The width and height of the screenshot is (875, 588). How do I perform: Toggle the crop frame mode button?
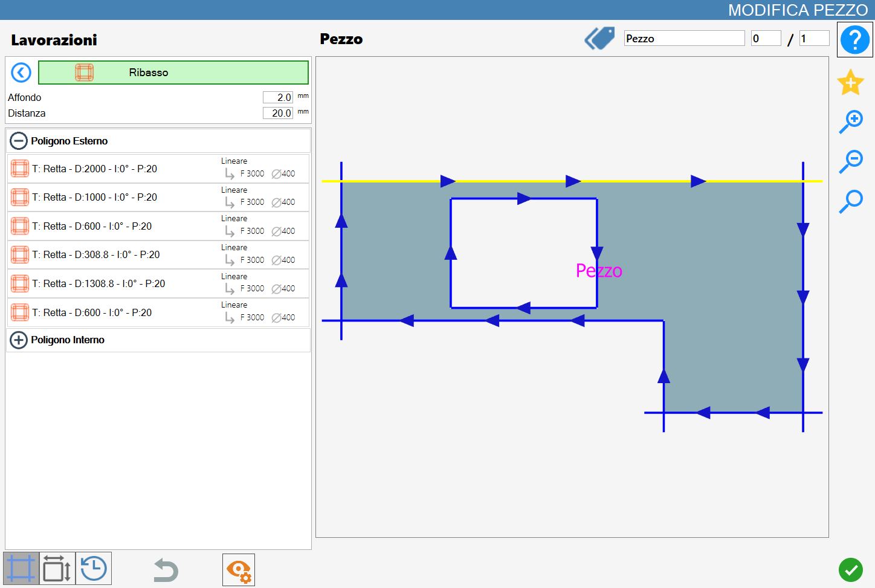[21, 569]
